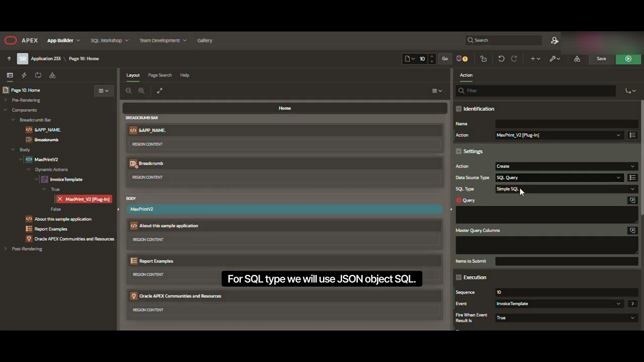Open the Data Source Type dropdown
Viewport: 644px width, 362px height.
coord(559,177)
